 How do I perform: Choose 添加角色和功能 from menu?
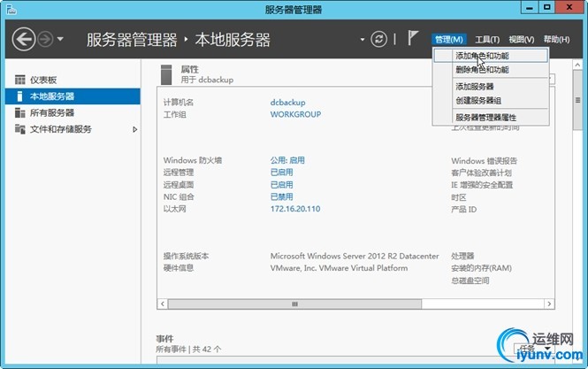pyautogui.click(x=491, y=56)
